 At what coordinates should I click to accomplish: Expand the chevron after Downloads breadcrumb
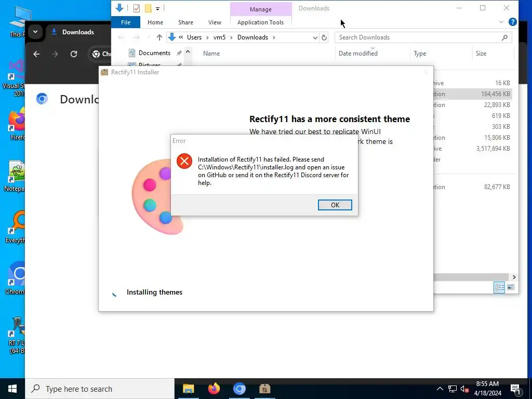[274, 37]
